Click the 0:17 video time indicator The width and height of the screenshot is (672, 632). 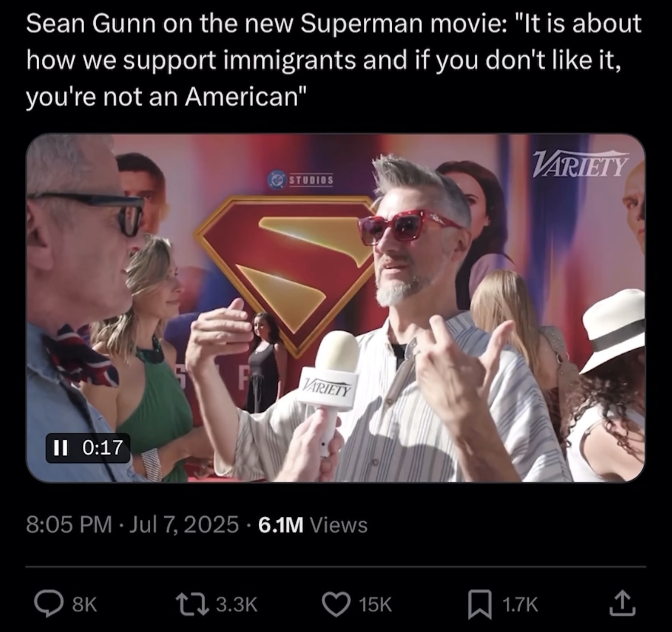[102, 448]
